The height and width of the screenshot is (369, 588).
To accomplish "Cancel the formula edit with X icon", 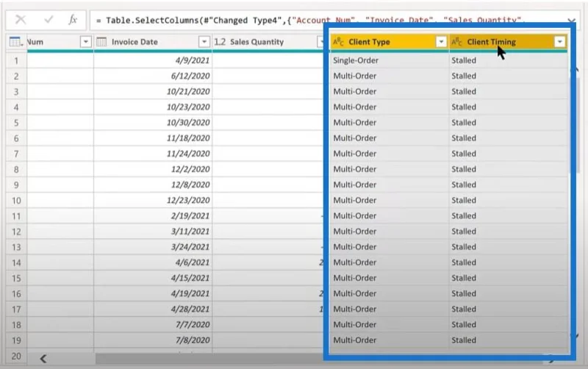I will coord(21,20).
